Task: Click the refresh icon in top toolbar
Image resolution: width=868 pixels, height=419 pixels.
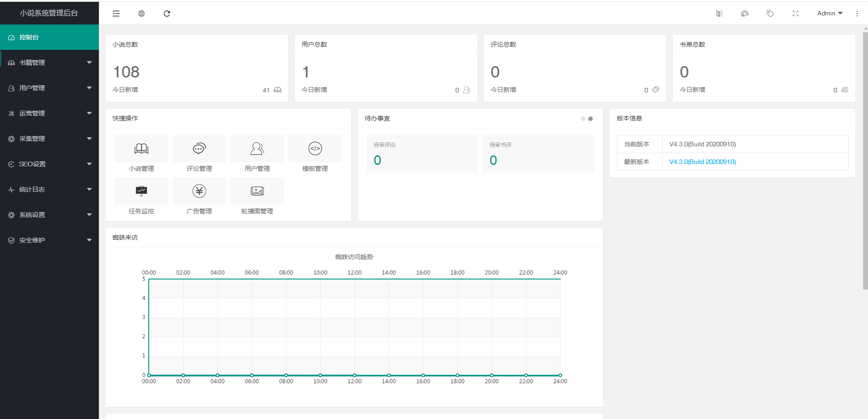Action: tap(167, 14)
